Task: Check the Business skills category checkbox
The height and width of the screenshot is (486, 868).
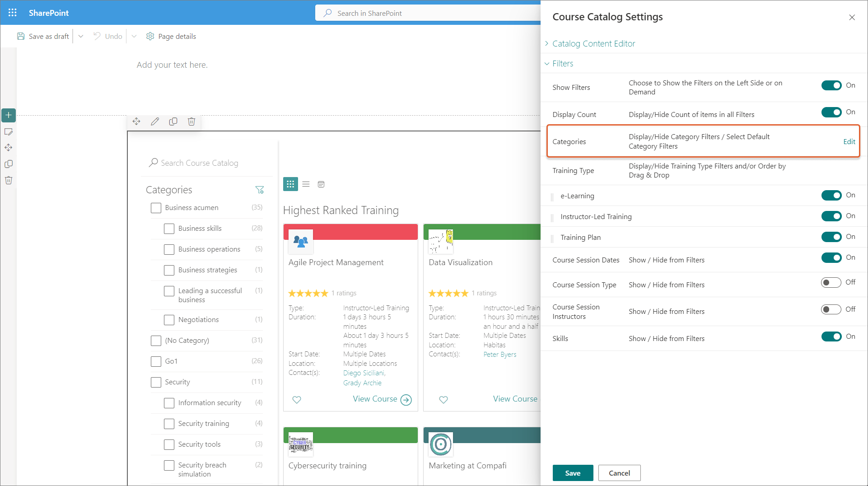Action: tap(169, 229)
